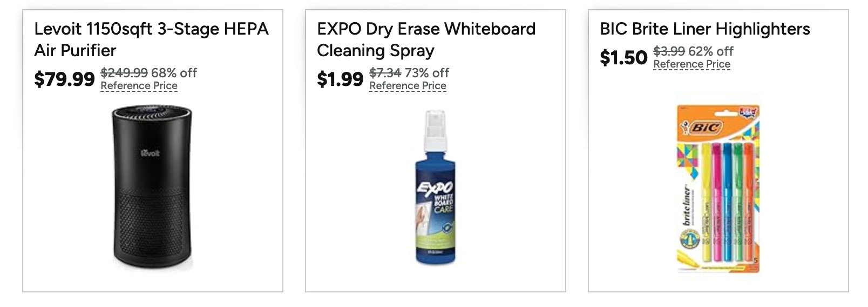The width and height of the screenshot is (868, 307).
Task: Click the EXPO Dry Erase Whiteboard Cleaning Spray title
Action: tap(426, 39)
